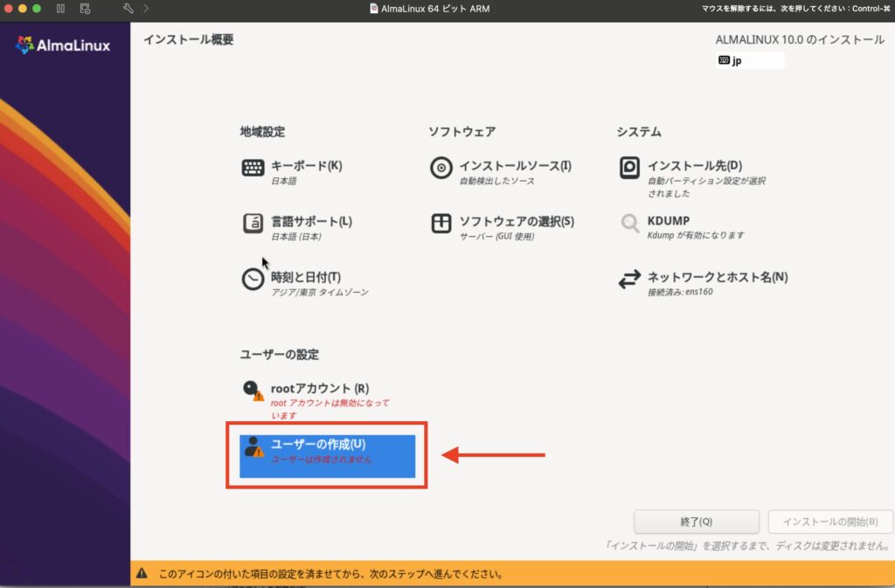
Task: Click the orange warning bar message text
Action: pos(330,574)
